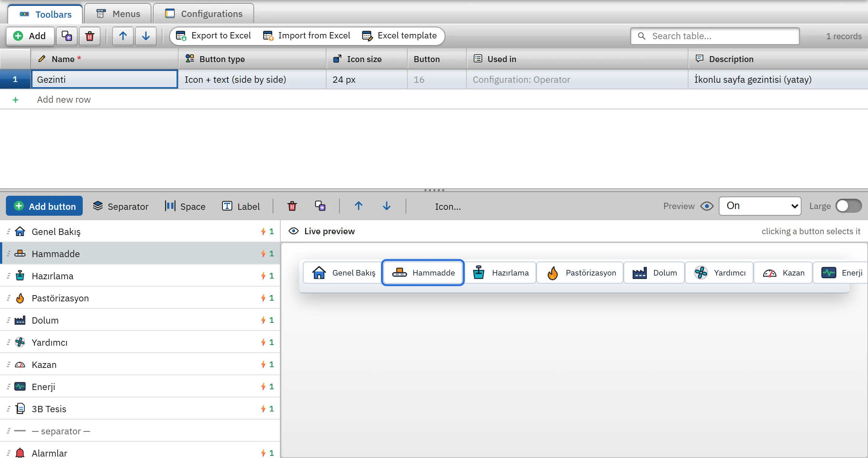The image size is (868, 458).
Task: Delete the selected button using the lower trash icon
Action: [292, 206]
